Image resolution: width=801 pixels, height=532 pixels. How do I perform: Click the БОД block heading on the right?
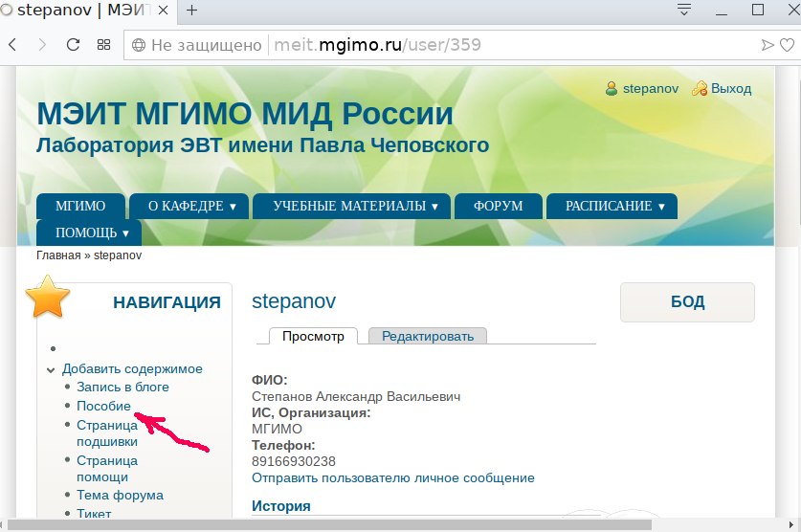point(687,301)
